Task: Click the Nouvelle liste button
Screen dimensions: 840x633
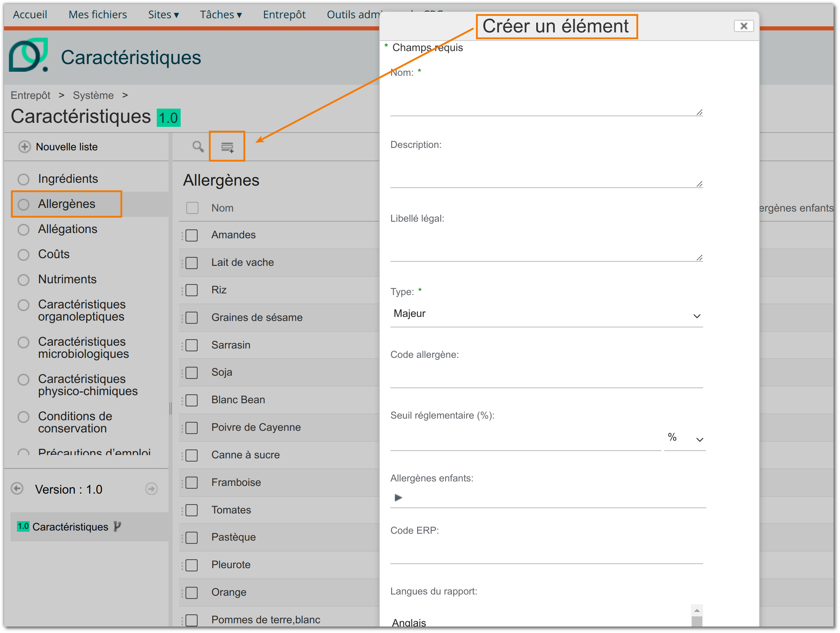Action: pos(59,147)
